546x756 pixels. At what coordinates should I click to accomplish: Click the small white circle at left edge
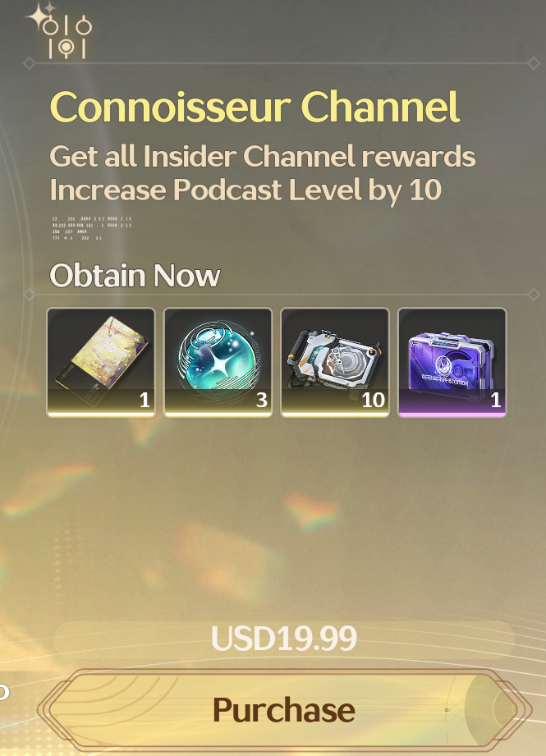point(3,692)
